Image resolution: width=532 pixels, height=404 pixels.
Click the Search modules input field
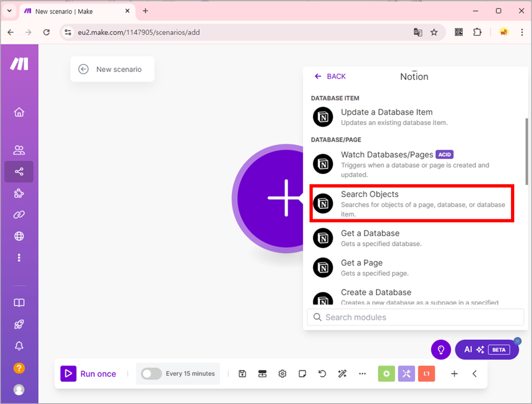(x=415, y=317)
